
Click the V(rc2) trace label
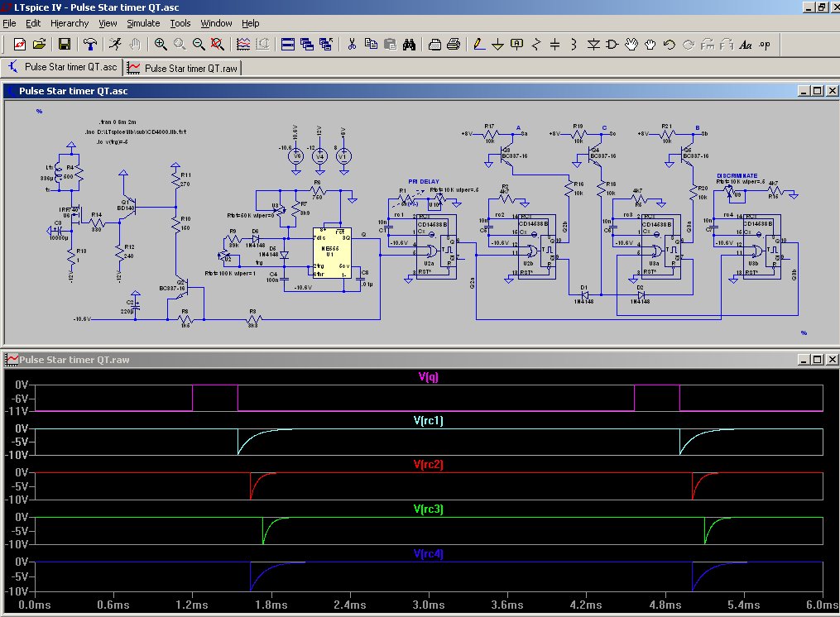pos(429,465)
